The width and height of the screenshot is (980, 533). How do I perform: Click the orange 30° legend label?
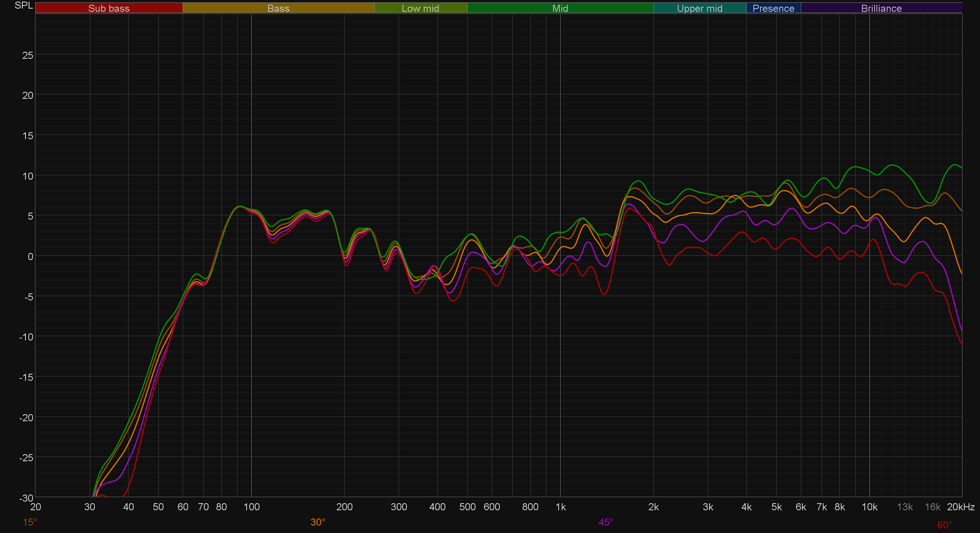(318, 522)
